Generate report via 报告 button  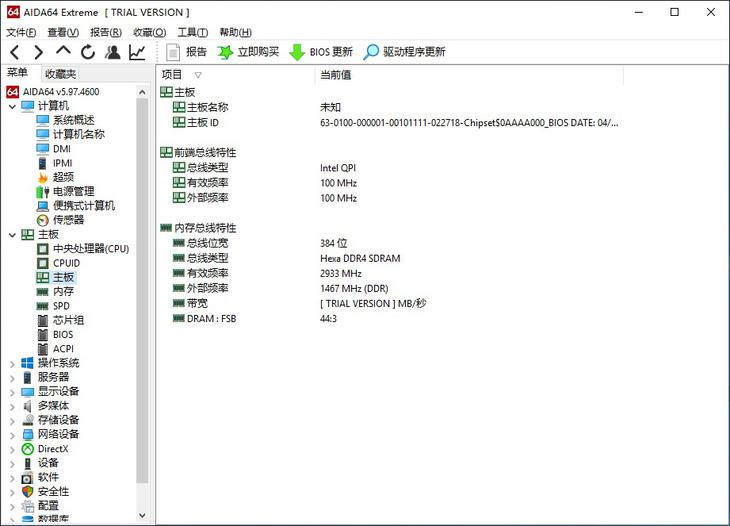point(186,52)
